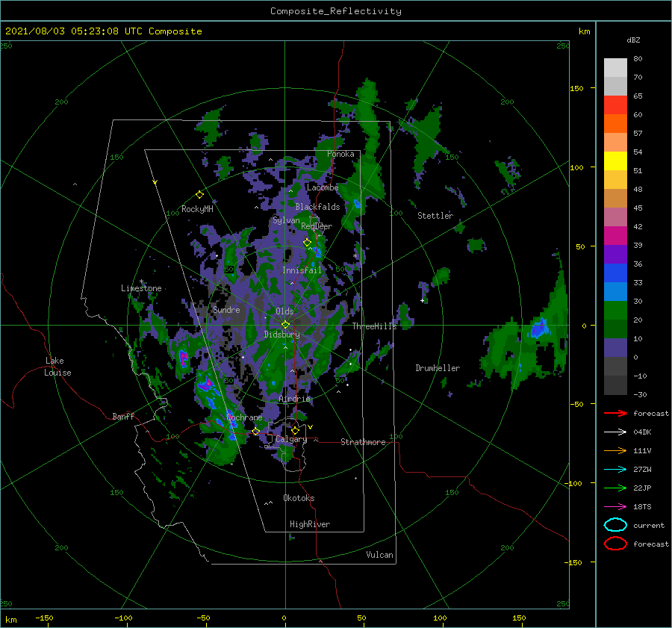Click the yellow 150 tick on right axis
The image size is (672, 628).
tap(577, 88)
